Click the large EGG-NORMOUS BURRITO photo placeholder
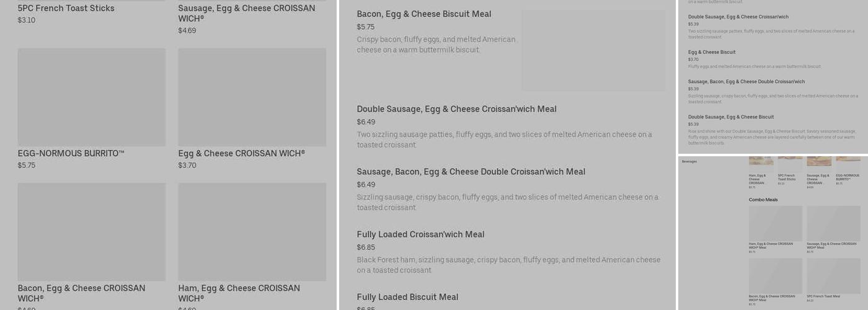 pyautogui.click(x=92, y=97)
